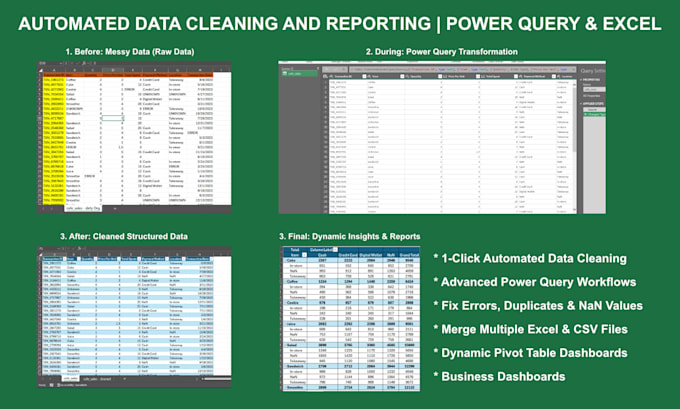Open Payment Method filter dropdown in Power Query
This screenshot has width=680, height=409.
[x=553, y=76]
